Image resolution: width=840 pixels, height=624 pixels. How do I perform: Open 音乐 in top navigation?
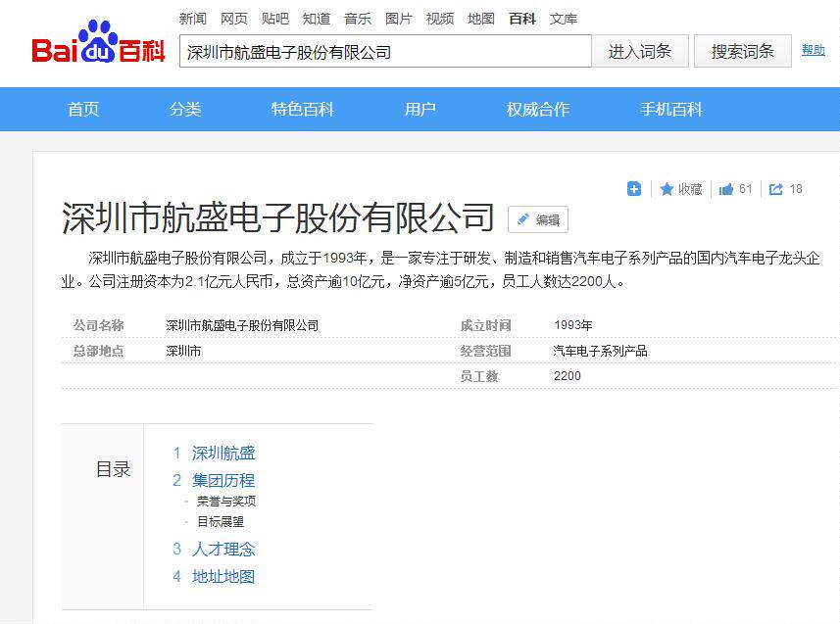358,19
